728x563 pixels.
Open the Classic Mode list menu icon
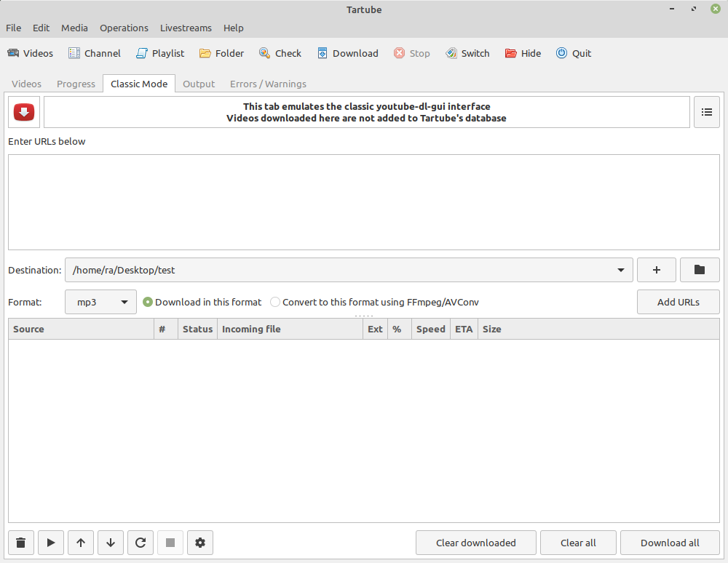coord(707,112)
